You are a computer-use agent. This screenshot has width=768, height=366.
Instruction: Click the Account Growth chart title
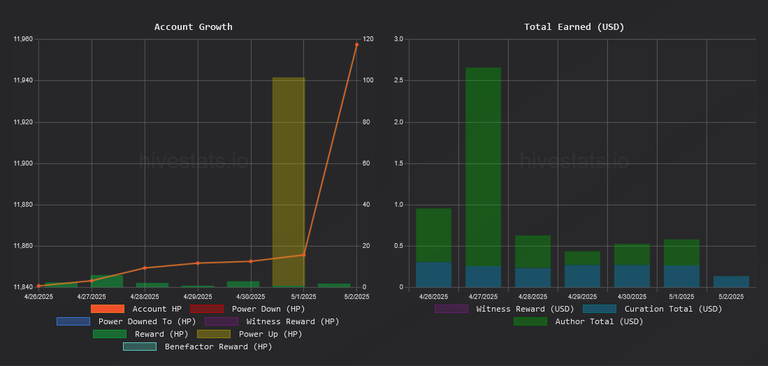point(193,27)
